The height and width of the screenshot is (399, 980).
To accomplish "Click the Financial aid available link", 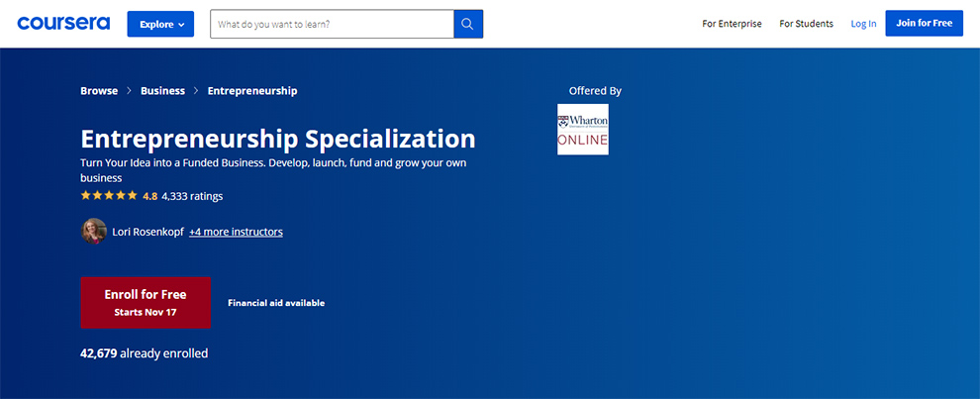I will (x=276, y=303).
